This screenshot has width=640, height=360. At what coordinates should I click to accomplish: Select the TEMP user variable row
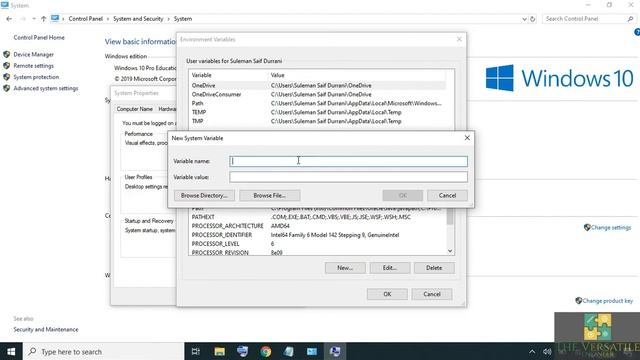pyautogui.click(x=318, y=112)
